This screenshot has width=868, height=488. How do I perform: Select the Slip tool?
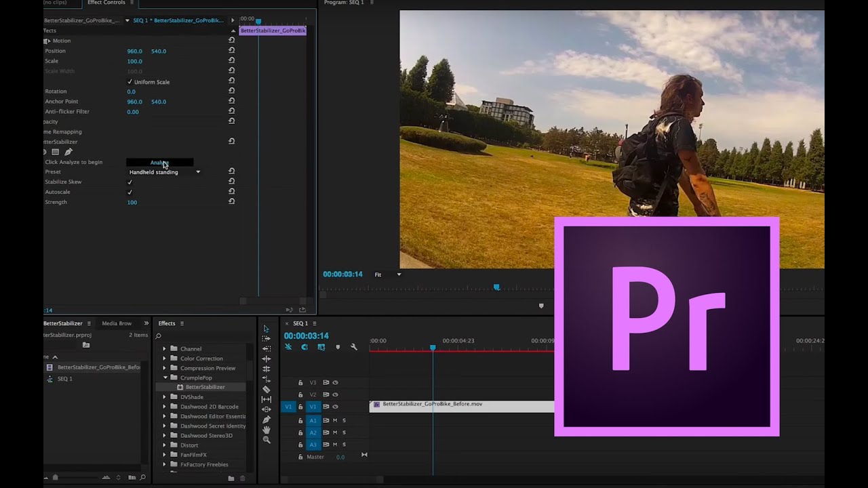pos(266,399)
